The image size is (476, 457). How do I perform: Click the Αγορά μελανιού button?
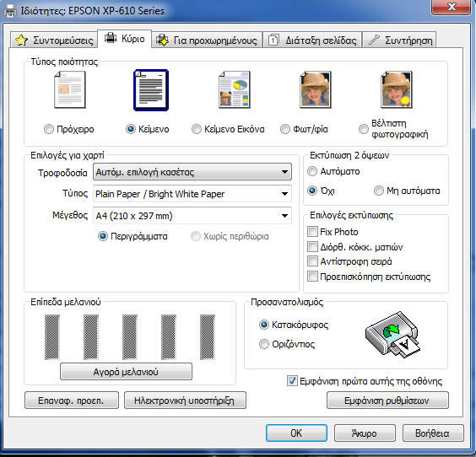(126, 372)
